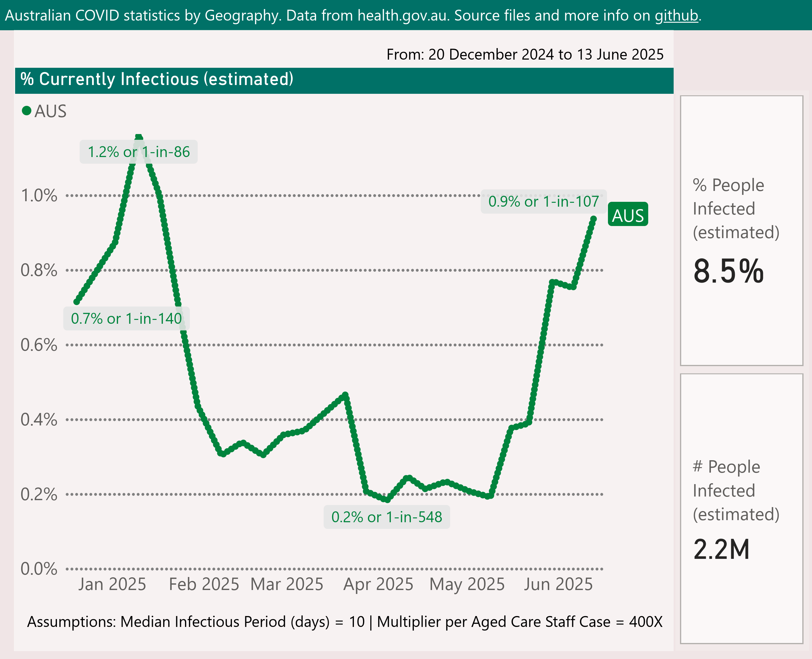The height and width of the screenshot is (659, 812).
Task: Click the date range text at top
Action: pos(524,55)
